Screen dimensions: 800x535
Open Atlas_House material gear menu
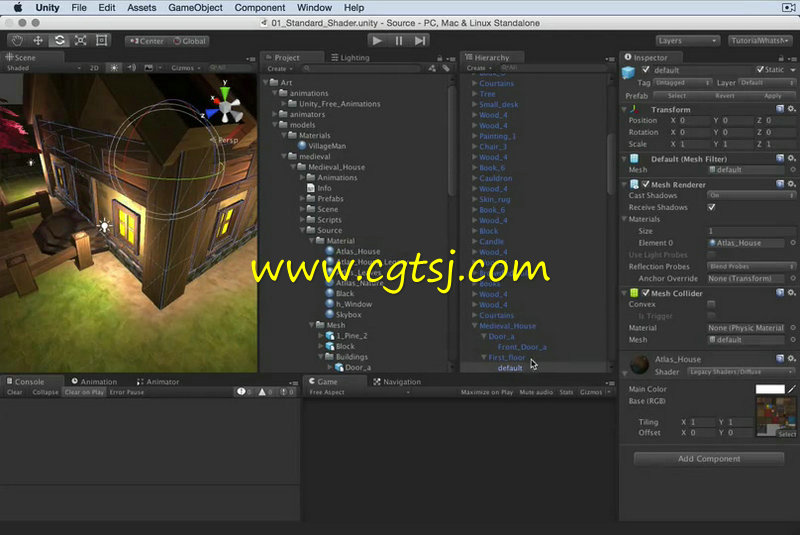point(791,359)
